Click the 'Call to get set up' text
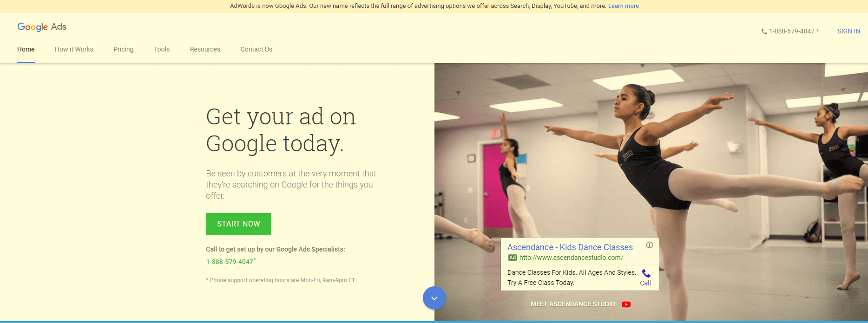 [276, 249]
